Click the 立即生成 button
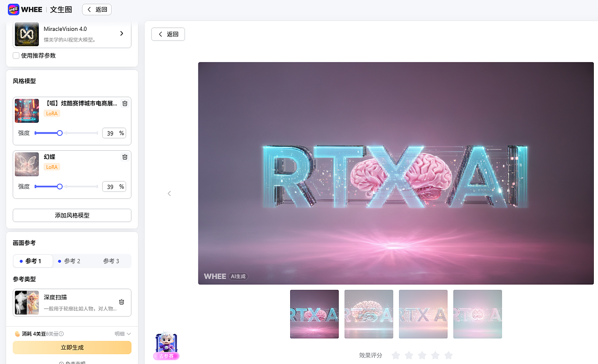598x364 pixels. [x=72, y=348]
